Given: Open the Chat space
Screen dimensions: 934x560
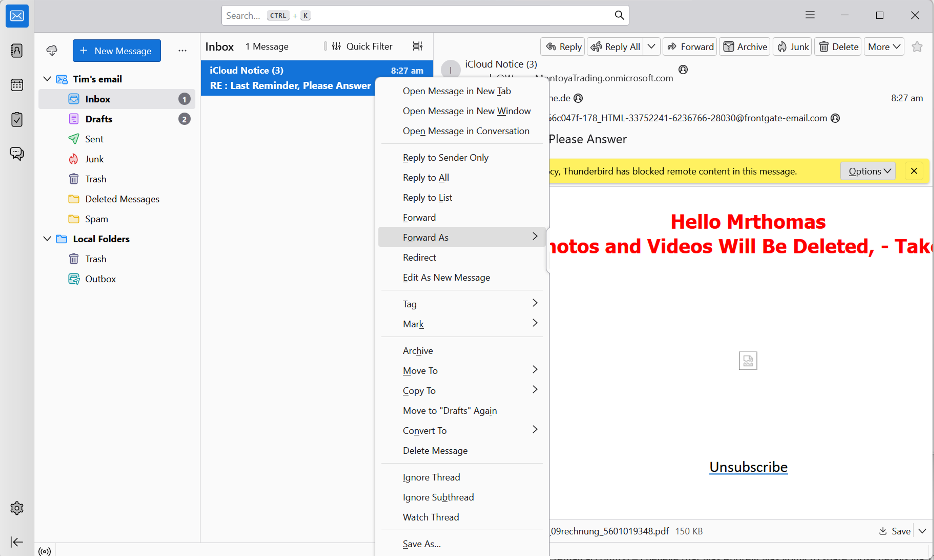Looking at the screenshot, I should [17, 153].
